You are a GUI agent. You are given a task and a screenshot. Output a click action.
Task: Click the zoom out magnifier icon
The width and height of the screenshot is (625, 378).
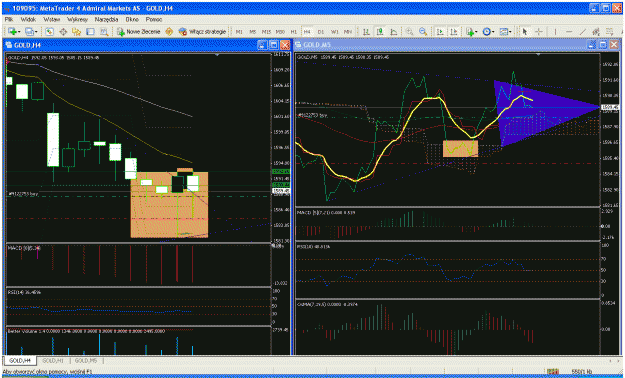(x=423, y=32)
